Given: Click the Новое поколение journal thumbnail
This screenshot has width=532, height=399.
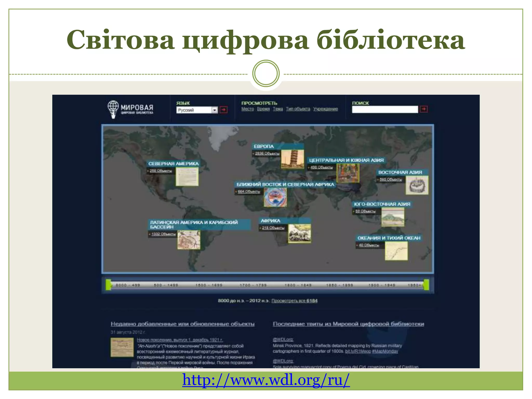Looking at the screenshot, I should coord(122,347).
